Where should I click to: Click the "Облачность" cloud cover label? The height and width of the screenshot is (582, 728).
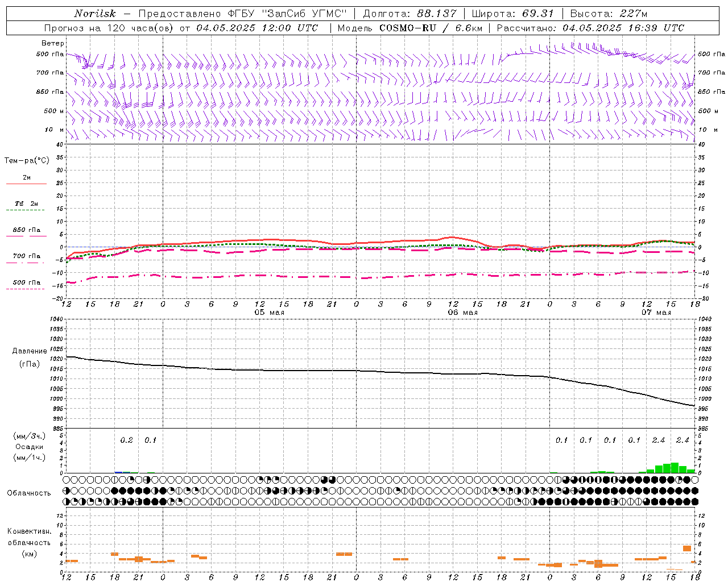pos(29,493)
